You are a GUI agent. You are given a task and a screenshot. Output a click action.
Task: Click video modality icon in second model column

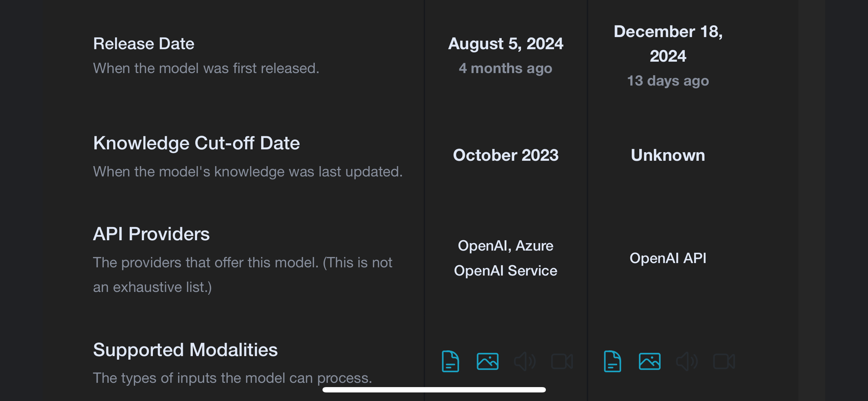[724, 361]
